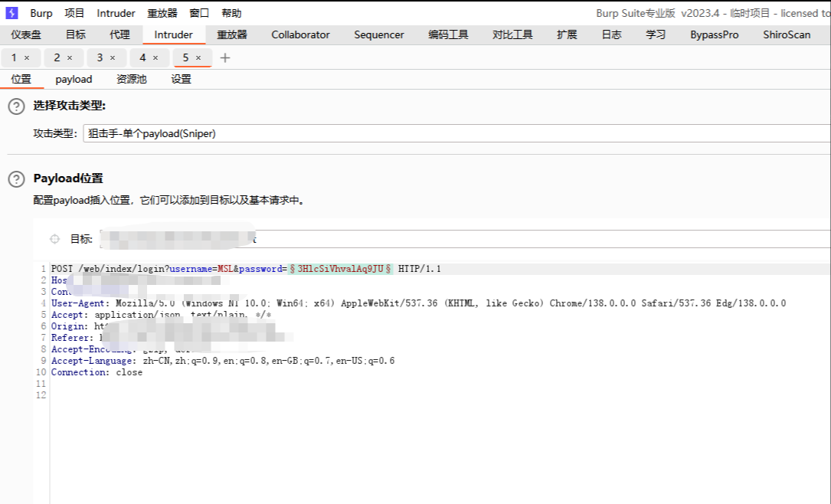Select Intruder attack tab 3
Viewport: 831px width, 504px height.
tap(100, 57)
